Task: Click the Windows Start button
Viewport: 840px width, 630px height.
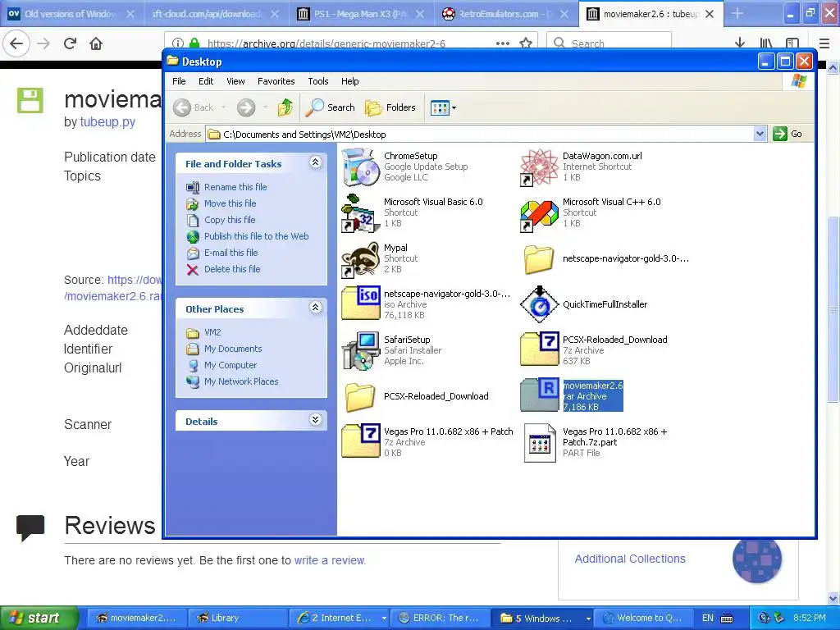Action: click(x=38, y=618)
